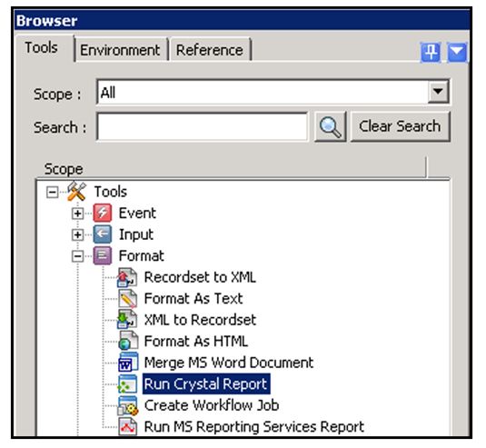Viewport: 486px width, 448px height.
Task: Expand the Input tree node
Action: tap(77, 234)
